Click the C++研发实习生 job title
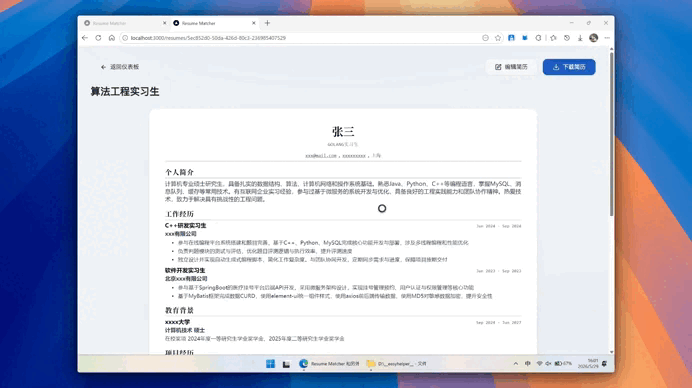This screenshot has width=692, height=388. (x=185, y=226)
